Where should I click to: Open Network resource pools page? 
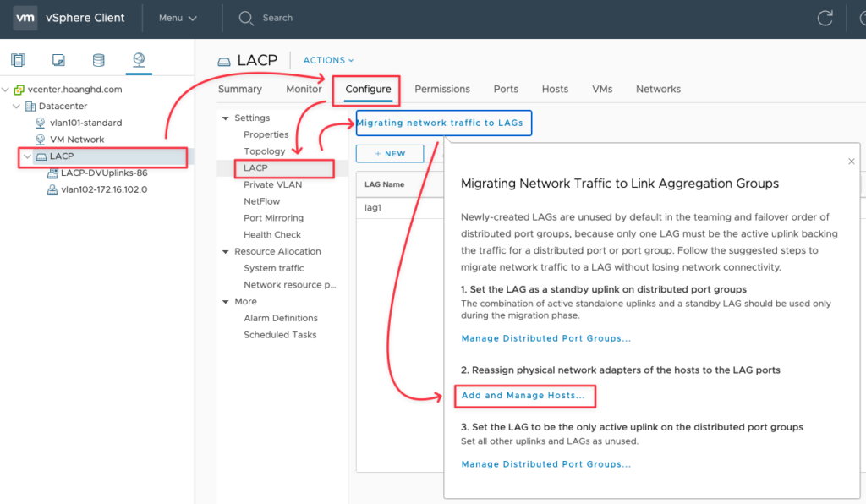(x=290, y=285)
